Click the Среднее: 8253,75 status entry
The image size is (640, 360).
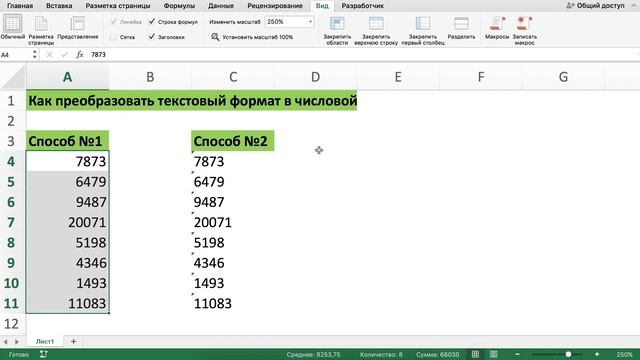tap(313, 354)
